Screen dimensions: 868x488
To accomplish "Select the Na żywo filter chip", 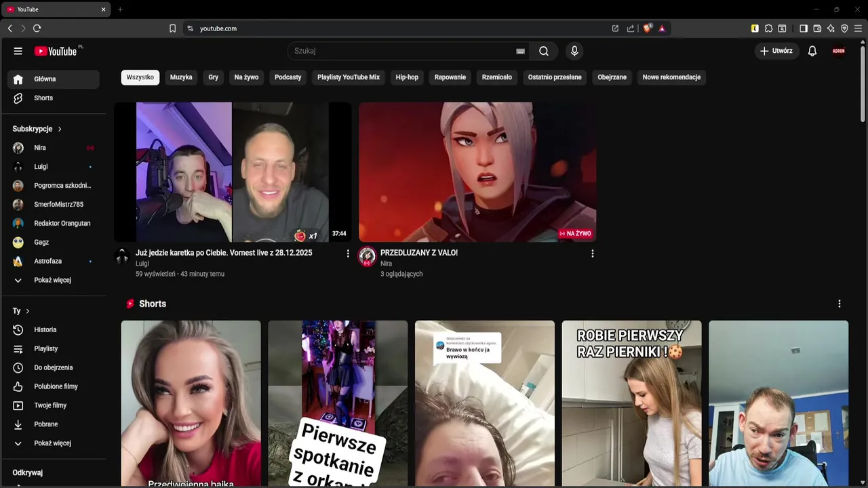I will tap(246, 77).
